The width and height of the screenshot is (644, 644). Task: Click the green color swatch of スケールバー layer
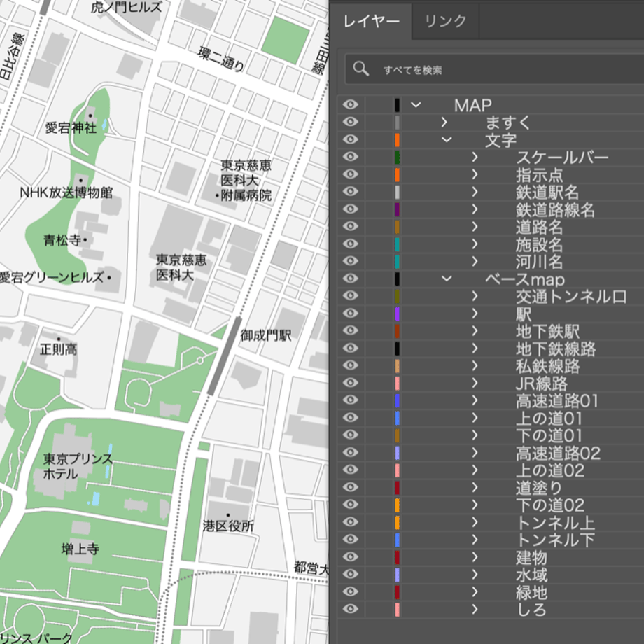pyautogui.click(x=397, y=157)
